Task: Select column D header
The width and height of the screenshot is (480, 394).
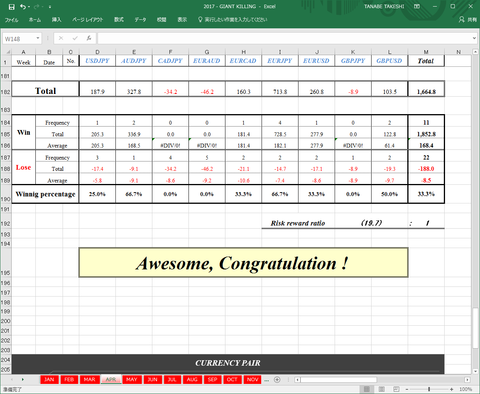Action: point(97,52)
